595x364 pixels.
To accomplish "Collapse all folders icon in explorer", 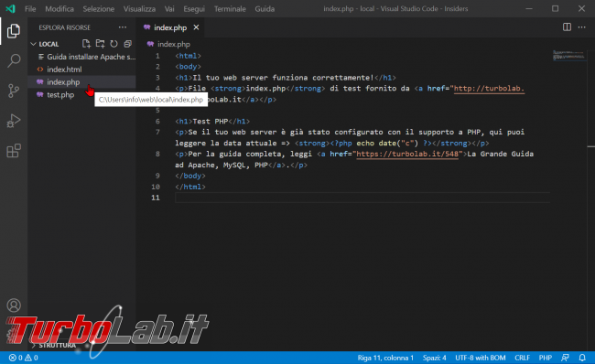I will (x=128, y=44).
